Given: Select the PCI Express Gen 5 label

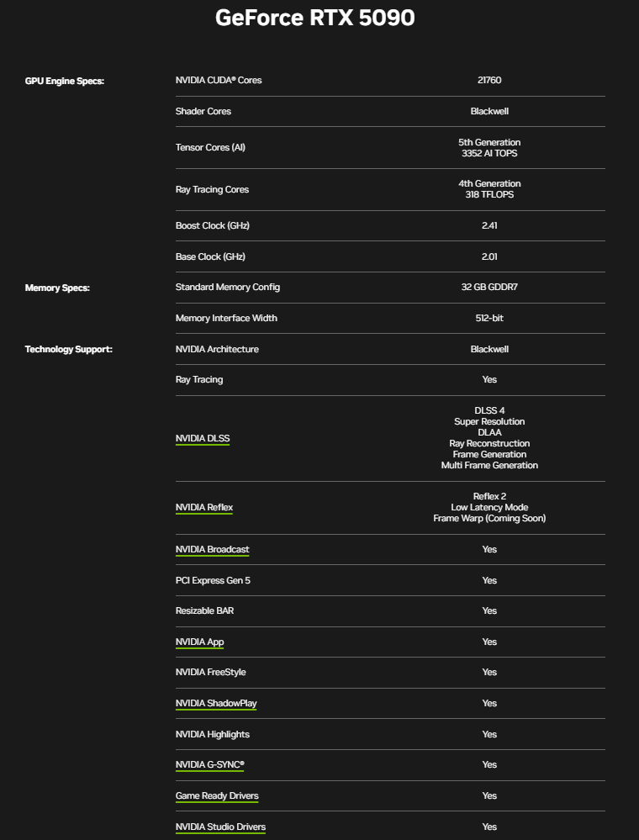Looking at the screenshot, I should pyautogui.click(x=213, y=580).
